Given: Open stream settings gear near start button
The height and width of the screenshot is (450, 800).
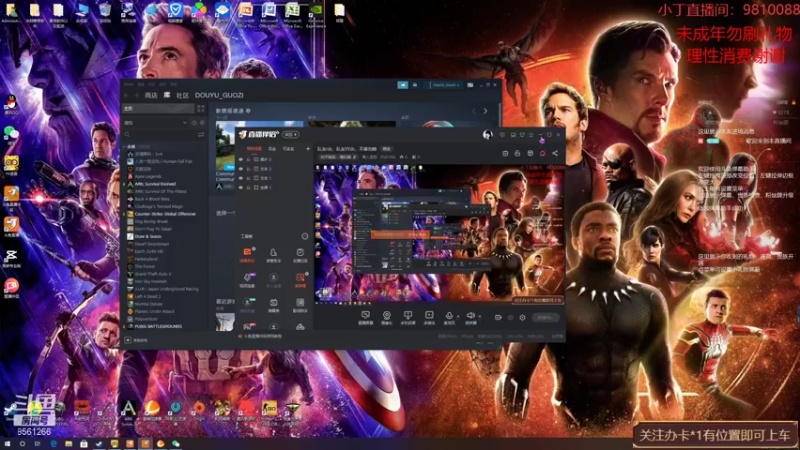Looking at the screenshot, I should [522, 317].
